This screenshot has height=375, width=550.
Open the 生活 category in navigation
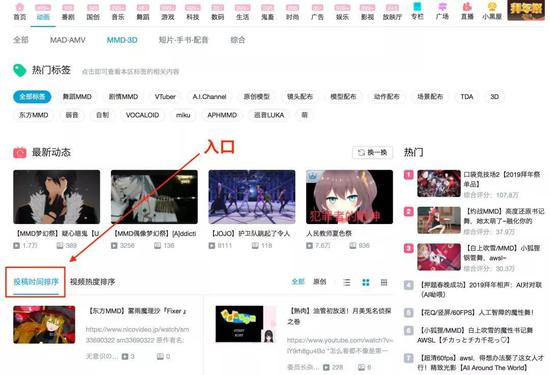pyautogui.click(x=242, y=12)
